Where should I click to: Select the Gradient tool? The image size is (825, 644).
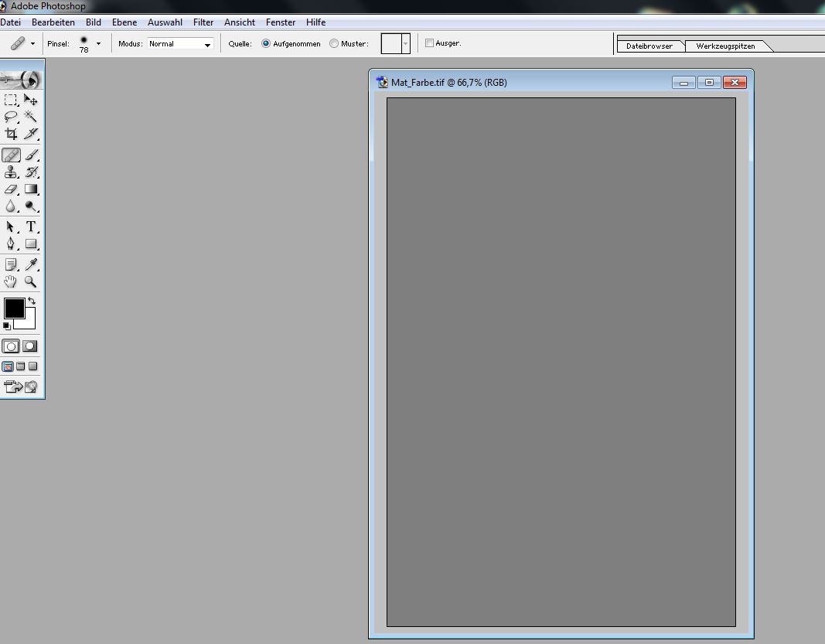[x=31, y=189]
